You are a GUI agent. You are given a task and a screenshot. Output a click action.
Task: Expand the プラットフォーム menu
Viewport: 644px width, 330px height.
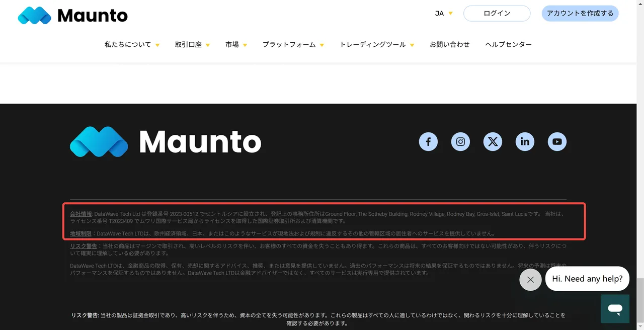(293, 44)
